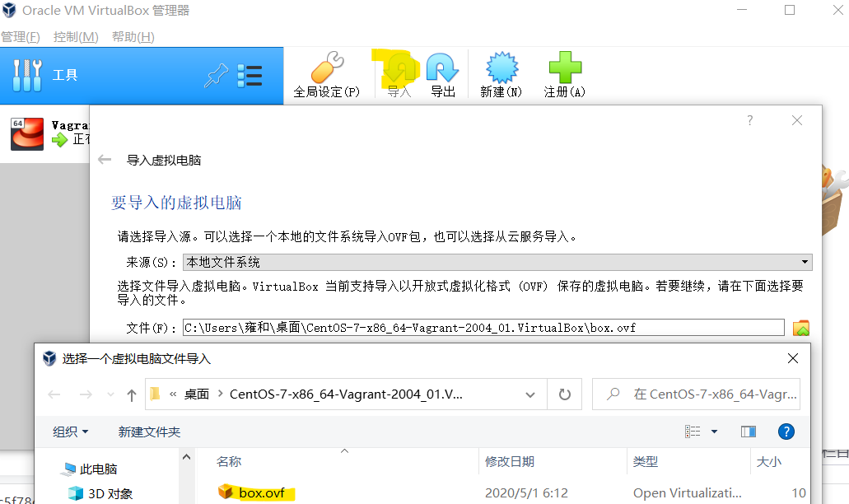
Task: Click New Folder (新建文件夹) button
Action: tap(149, 432)
